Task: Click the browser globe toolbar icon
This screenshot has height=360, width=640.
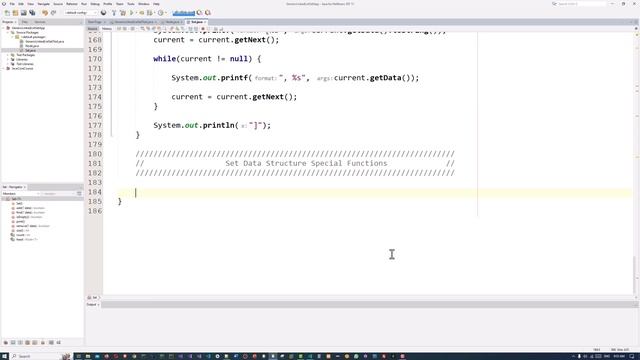Action: (x=104, y=13)
